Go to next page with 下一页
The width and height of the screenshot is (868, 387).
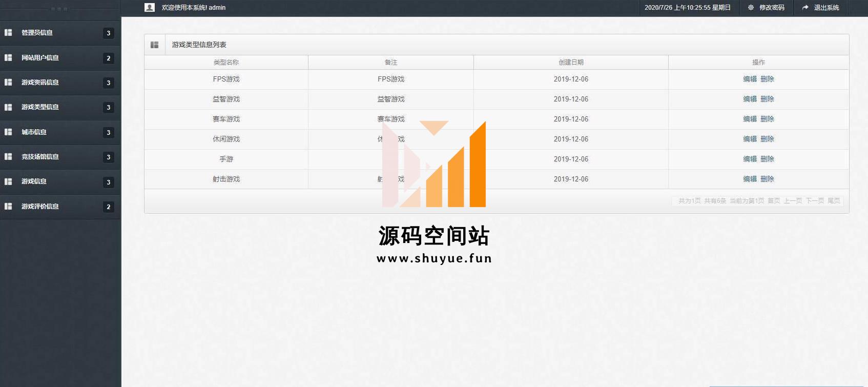pyautogui.click(x=814, y=201)
